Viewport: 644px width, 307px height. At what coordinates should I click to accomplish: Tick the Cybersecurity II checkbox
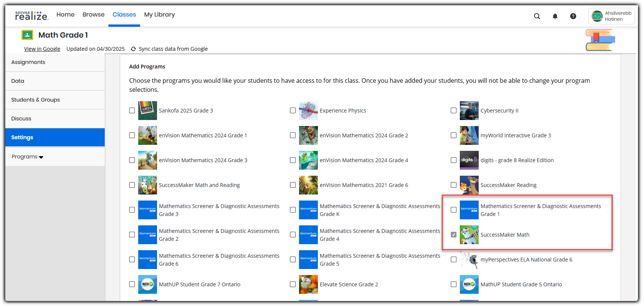[x=453, y=111]
